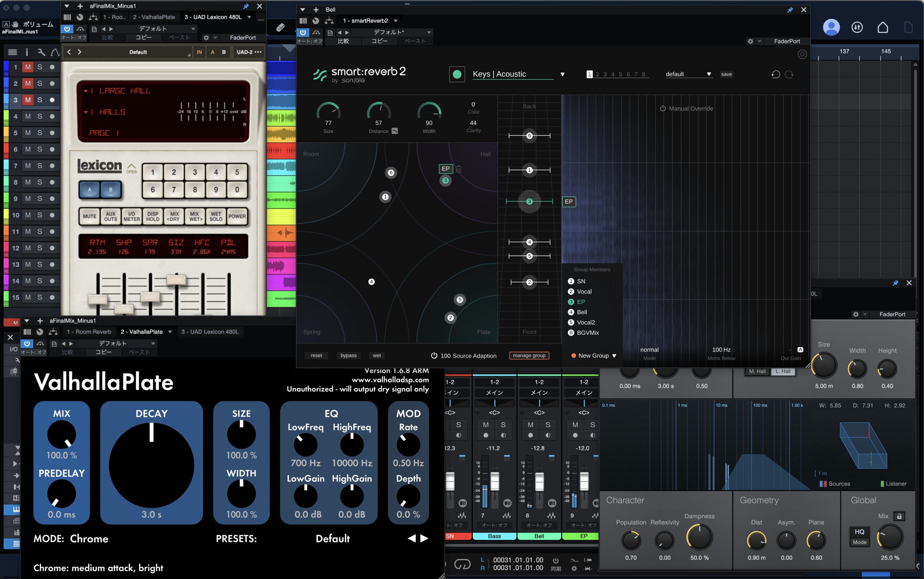This screenshot has width=924, height=579.
Task: Switch to 2 - ValhallaPlate tab in Lexicon window
Action: point(154,17)
